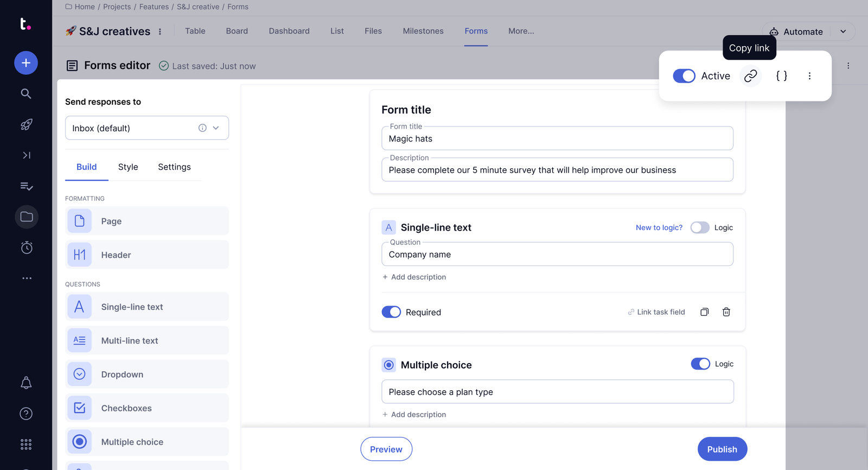Duplicate the Single-line text question

click(x=704, y=312)
